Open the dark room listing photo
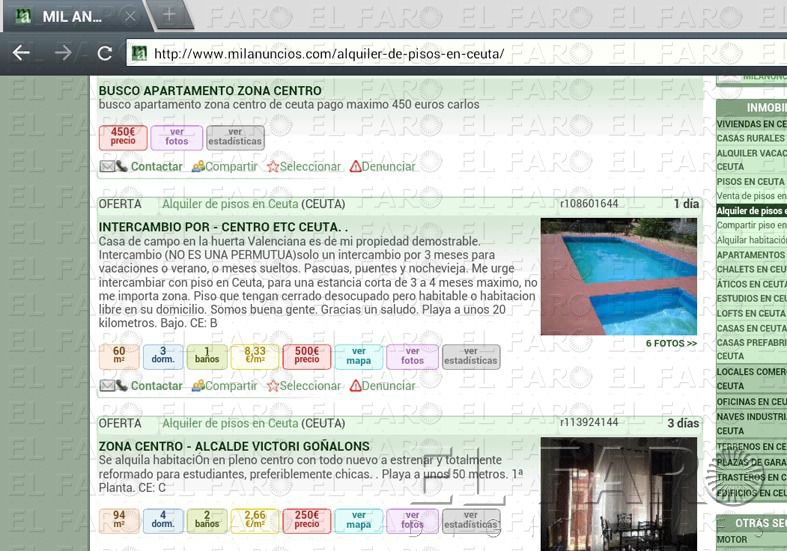The height and width of the screenshot is (551, 787). point(618,494)
